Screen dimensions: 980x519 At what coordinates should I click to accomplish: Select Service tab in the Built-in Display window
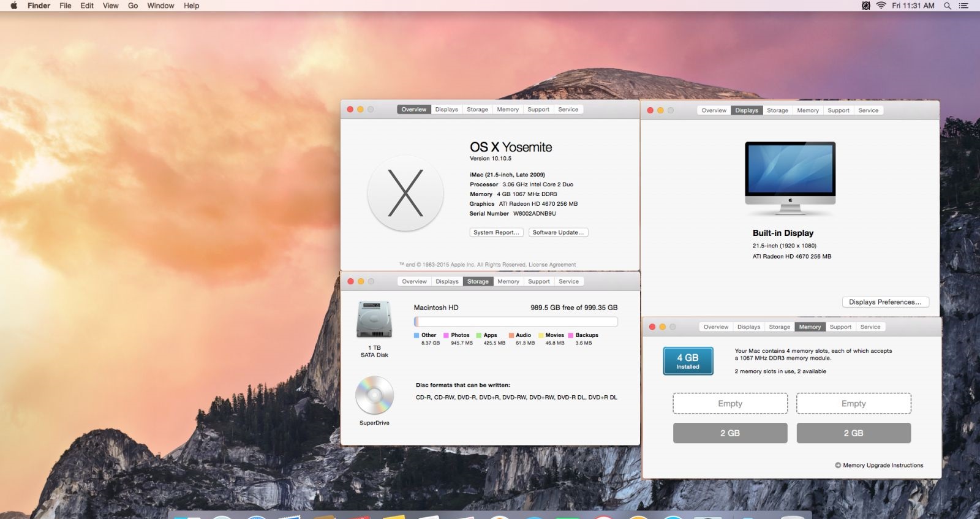[869, 111]
